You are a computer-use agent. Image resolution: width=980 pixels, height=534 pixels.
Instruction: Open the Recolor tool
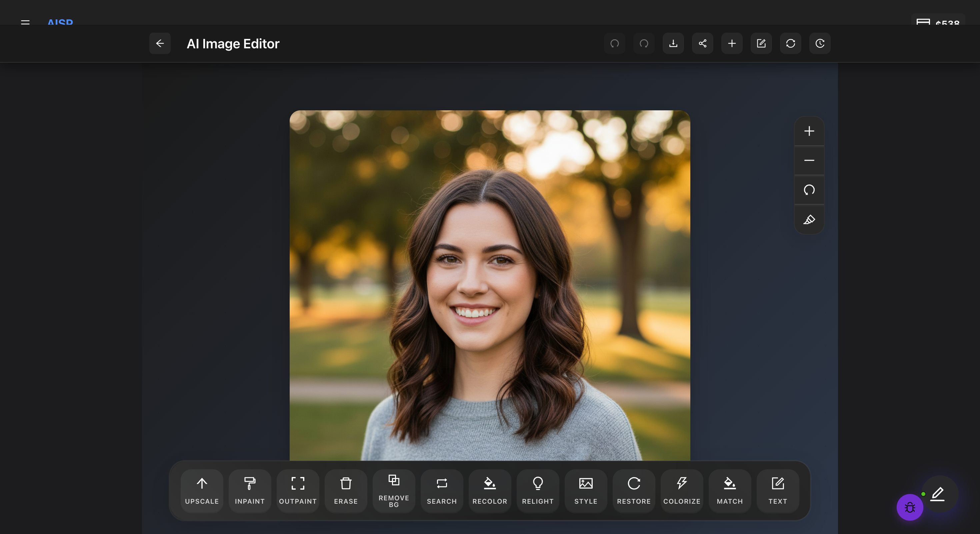(x=490, y=491)
